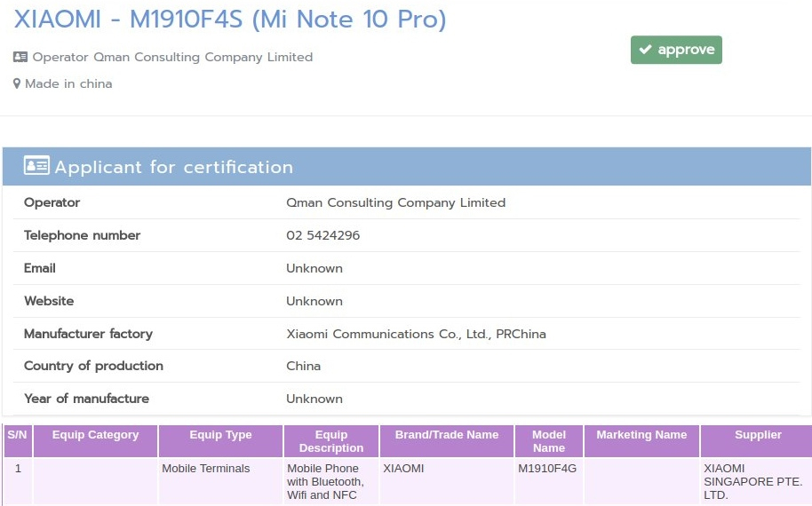Click the Equip Type column header
This screenshot has width=812, height=506.
[x=220, y=441]
